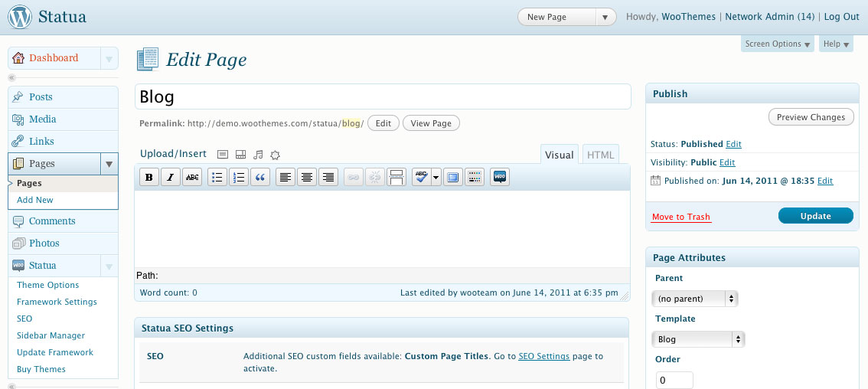Click Add New under Pages
Viewport: 868px width, 389px height.
(x=35, y=200)
